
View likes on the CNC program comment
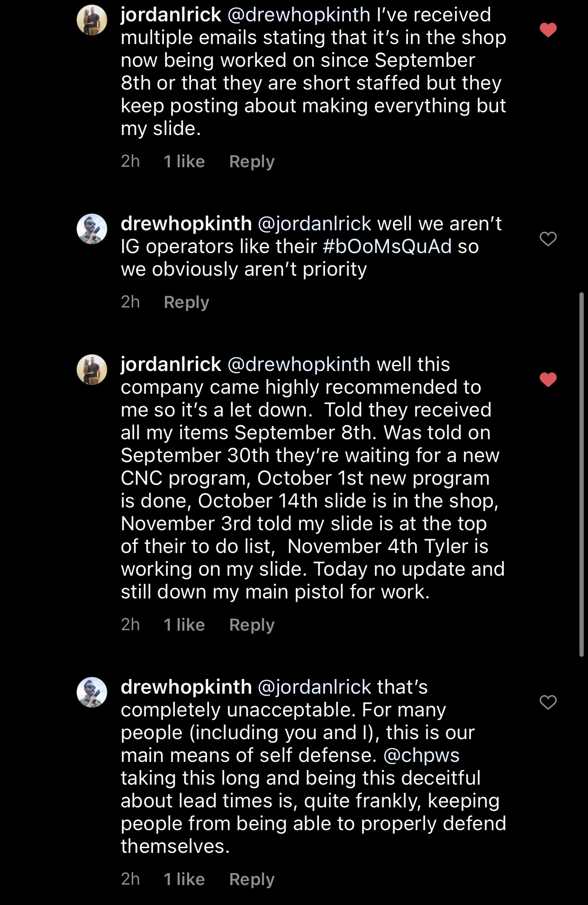184,625
